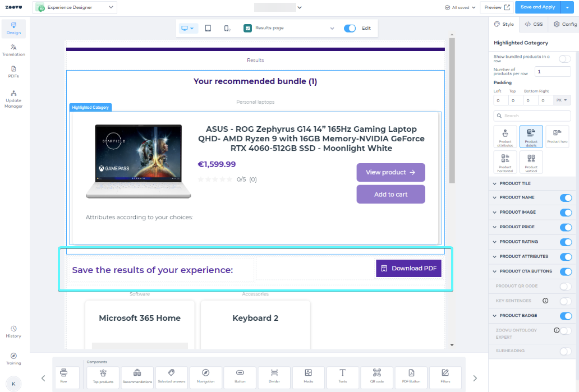Image resolution: width=579 pixels, height=392 pixels.
Task: Open the Experience Designer dropdown
Action: [x=75, y=7]
